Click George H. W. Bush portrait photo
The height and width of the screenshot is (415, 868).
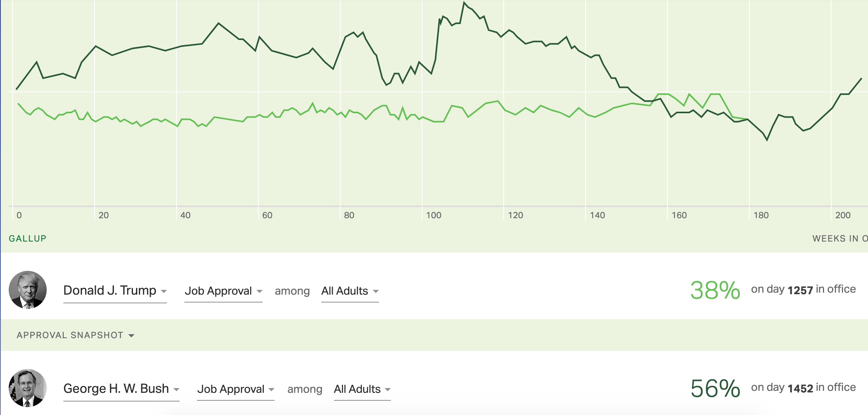(x=28, y=388)
